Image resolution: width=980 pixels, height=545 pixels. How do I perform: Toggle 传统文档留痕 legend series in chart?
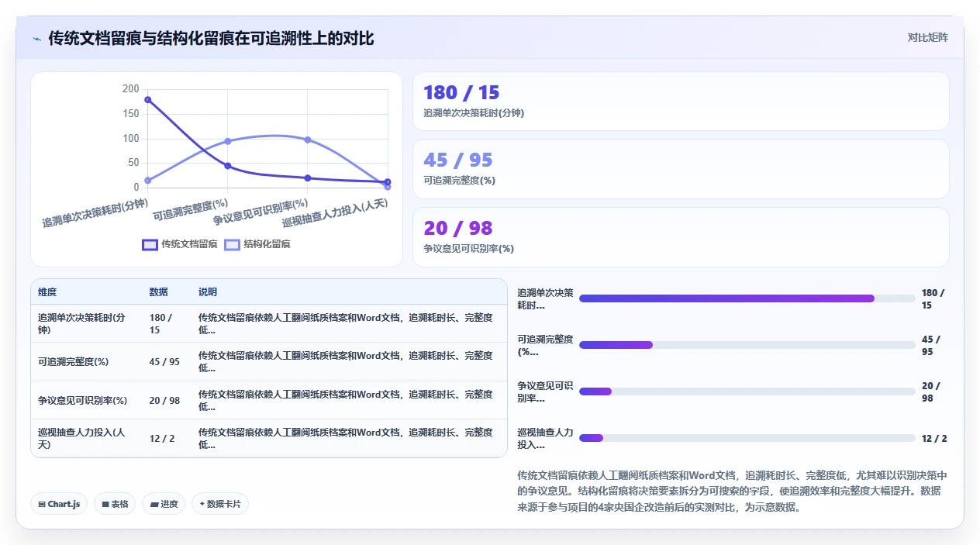[180, 244]
